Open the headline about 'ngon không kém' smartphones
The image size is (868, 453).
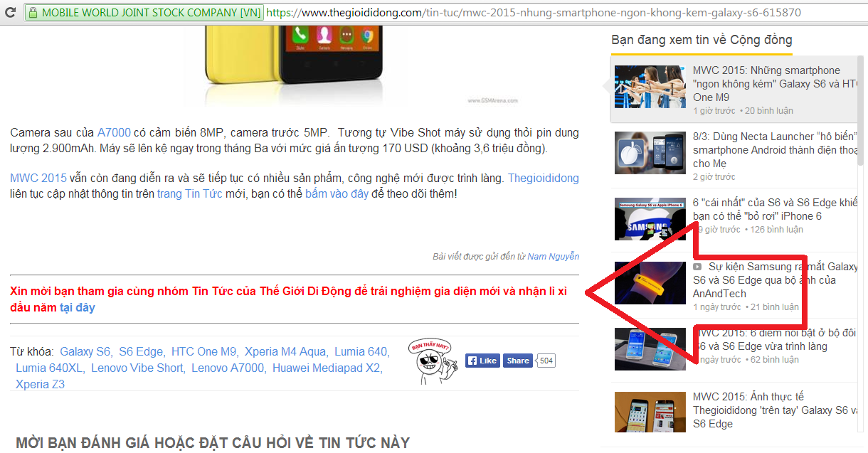coord(774,84)
